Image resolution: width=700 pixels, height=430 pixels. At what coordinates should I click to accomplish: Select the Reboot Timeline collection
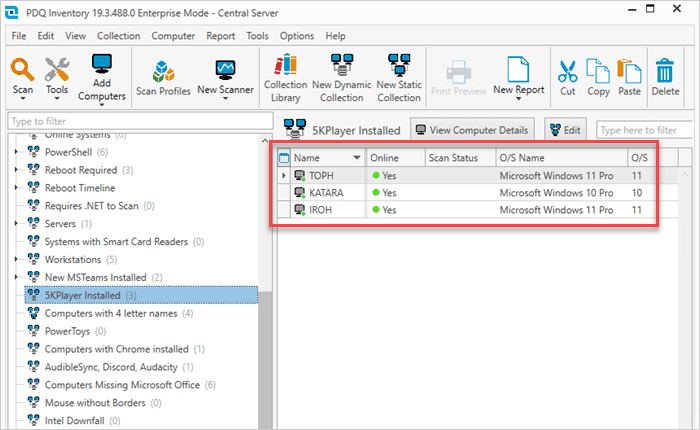click(x=80, y=188)
